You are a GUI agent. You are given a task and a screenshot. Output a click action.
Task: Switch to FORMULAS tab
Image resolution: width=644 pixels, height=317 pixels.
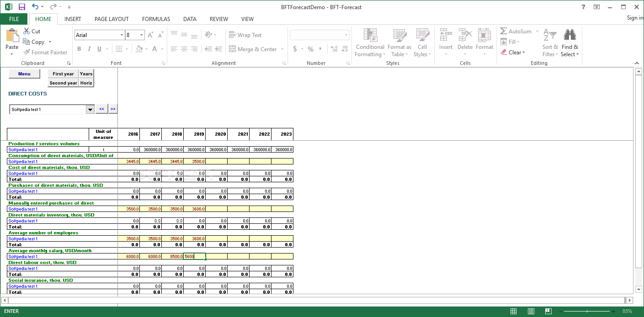click(x=156, y=19)
